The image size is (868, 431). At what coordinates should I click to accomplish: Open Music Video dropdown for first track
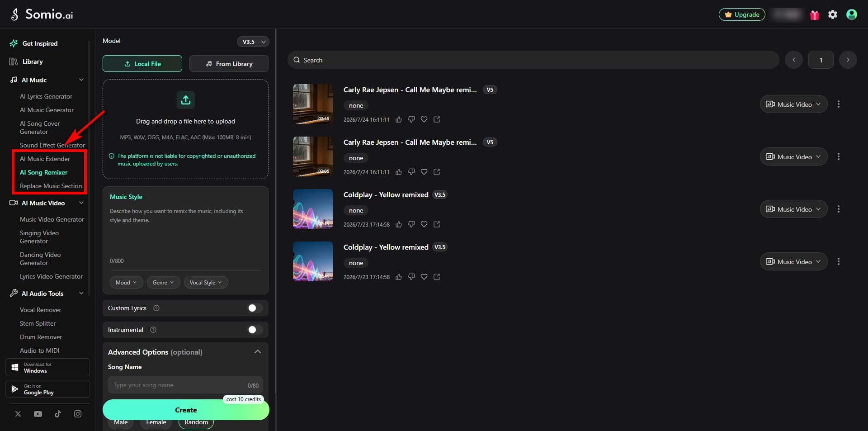793,104
